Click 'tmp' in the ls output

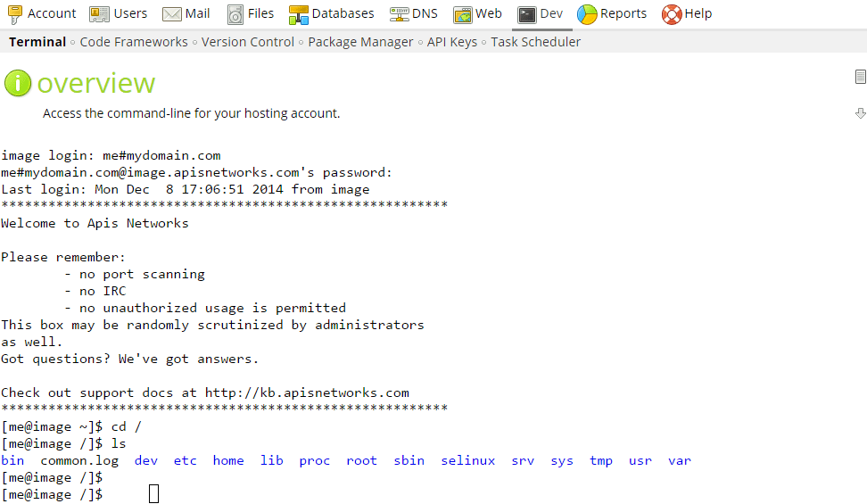[601, 461]
